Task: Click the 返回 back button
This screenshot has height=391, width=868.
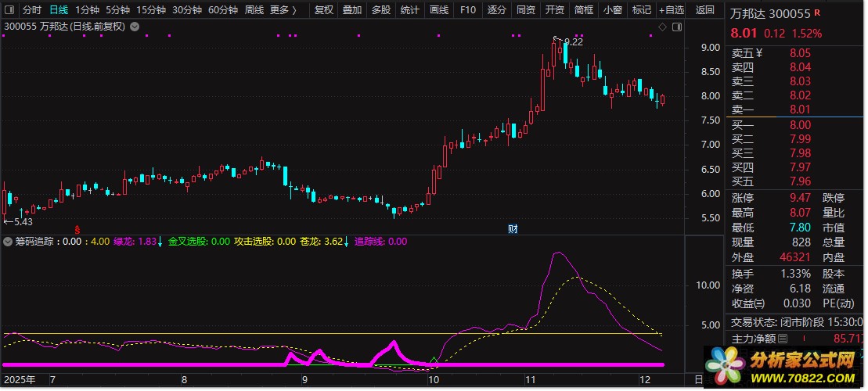Action: tap(704, 10)
